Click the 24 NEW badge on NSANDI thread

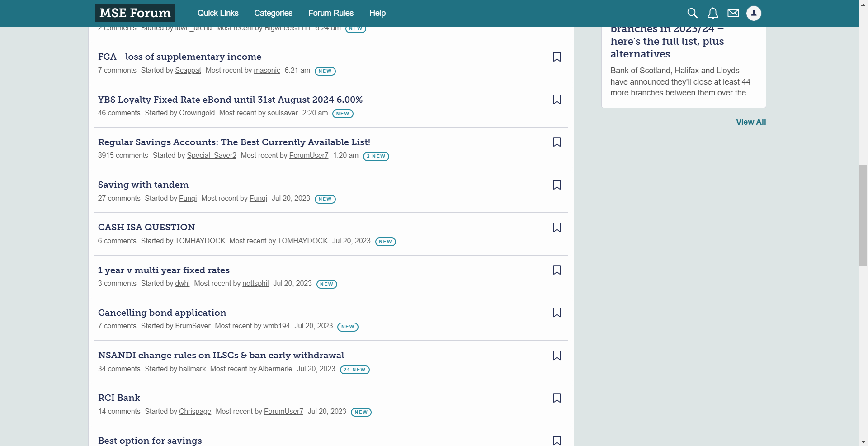355,370
